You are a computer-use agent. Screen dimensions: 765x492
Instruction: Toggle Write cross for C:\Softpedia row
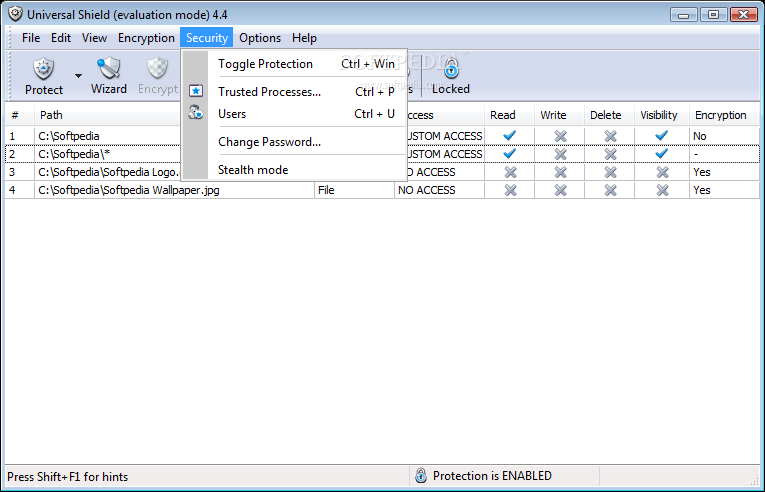[560, 136]
